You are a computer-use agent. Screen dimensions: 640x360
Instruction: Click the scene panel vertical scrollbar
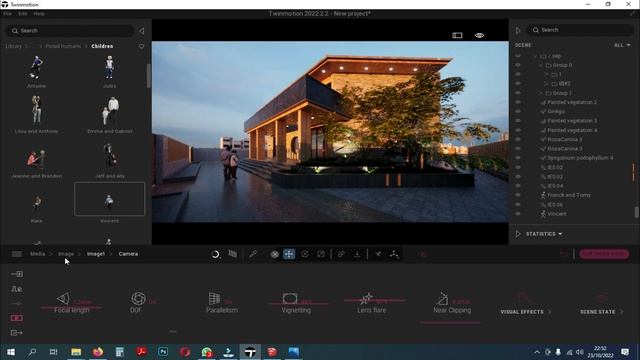point(636,213)
